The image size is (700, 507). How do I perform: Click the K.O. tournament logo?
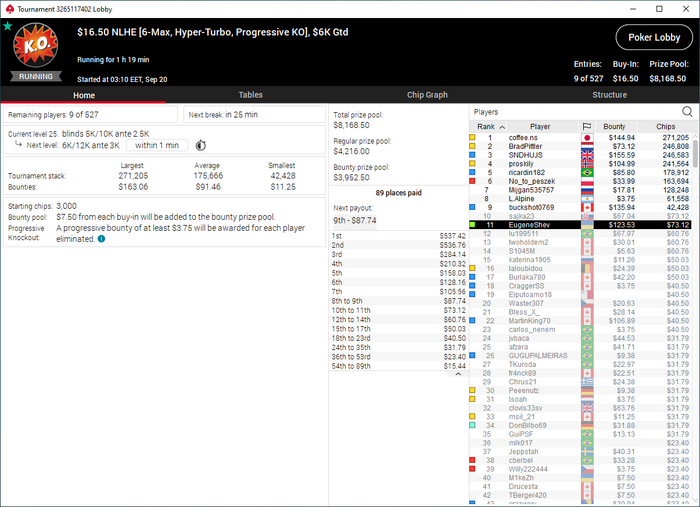coord(36,45)
